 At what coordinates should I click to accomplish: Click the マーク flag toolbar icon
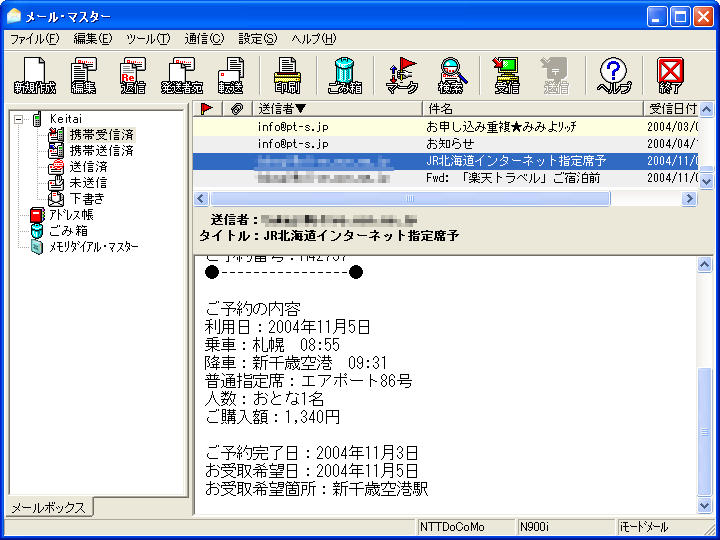[402, 76]
